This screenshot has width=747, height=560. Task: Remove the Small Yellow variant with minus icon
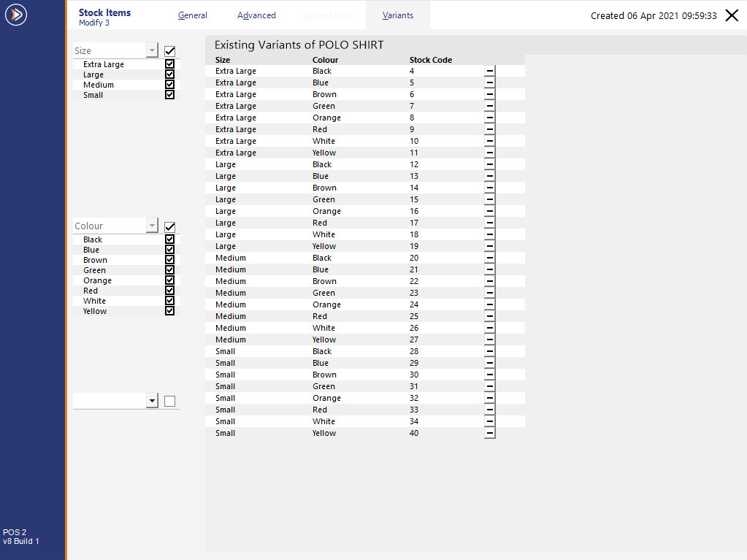(x=489, y=433)
